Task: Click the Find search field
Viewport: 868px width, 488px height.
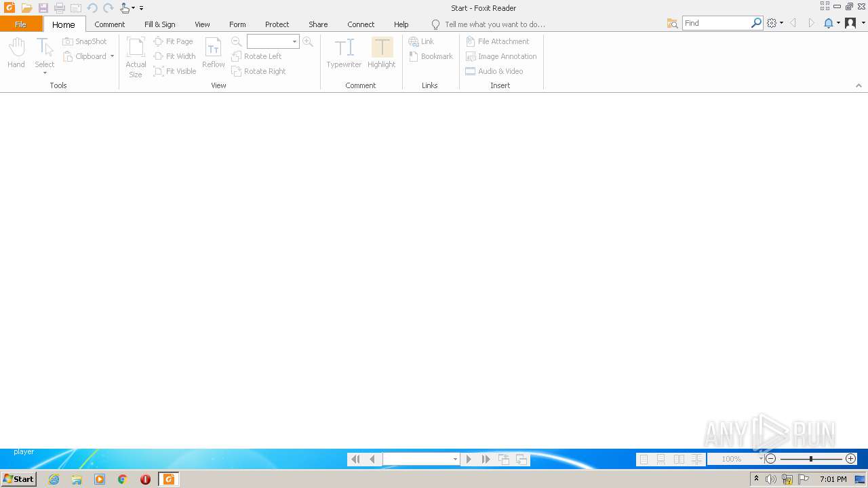Action: (x=716, y=23)
